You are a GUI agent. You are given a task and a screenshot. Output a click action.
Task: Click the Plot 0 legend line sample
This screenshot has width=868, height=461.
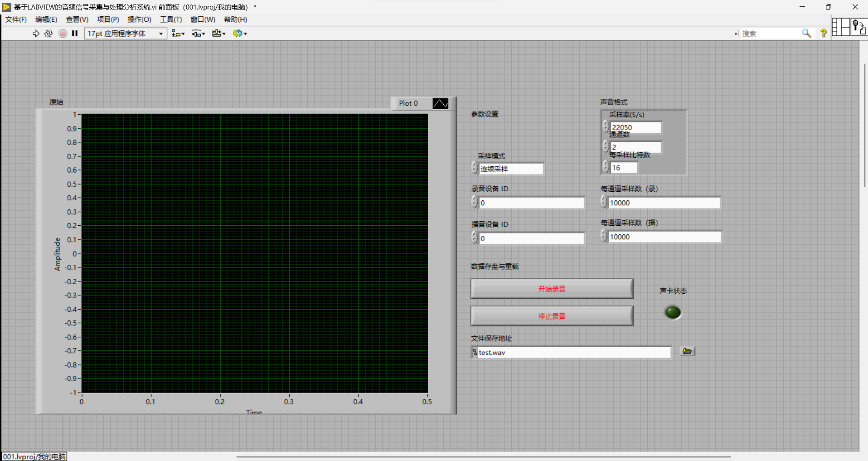(x=440, y=103)
